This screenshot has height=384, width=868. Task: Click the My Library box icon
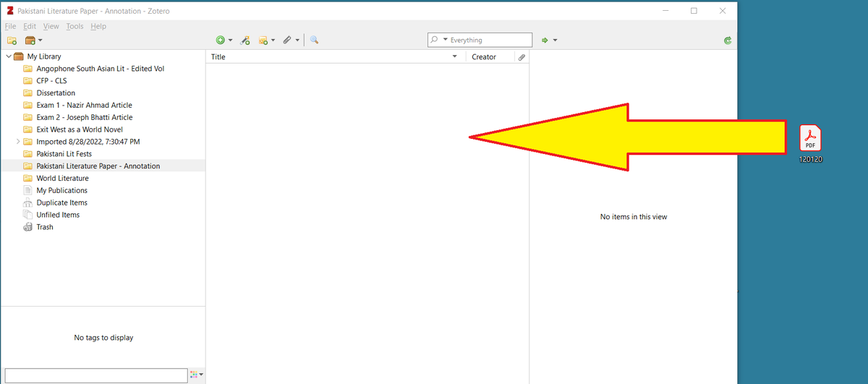pos(19,56)
